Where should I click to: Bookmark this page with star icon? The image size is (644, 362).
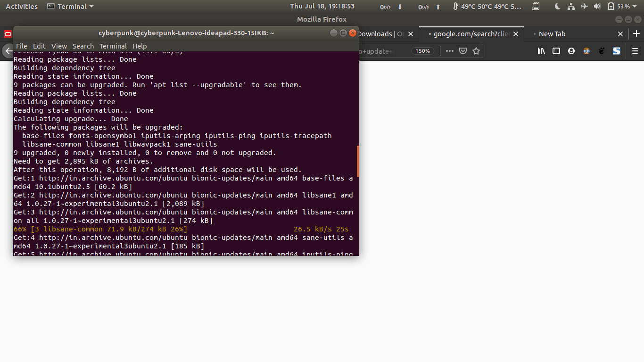tap(476, 51)
